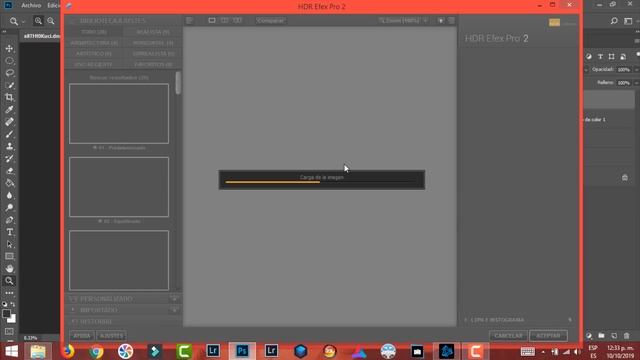Collapse the preset library header arrow
Image resolution: width=640 pixels, height=360 pixels.
coord(73,20)
